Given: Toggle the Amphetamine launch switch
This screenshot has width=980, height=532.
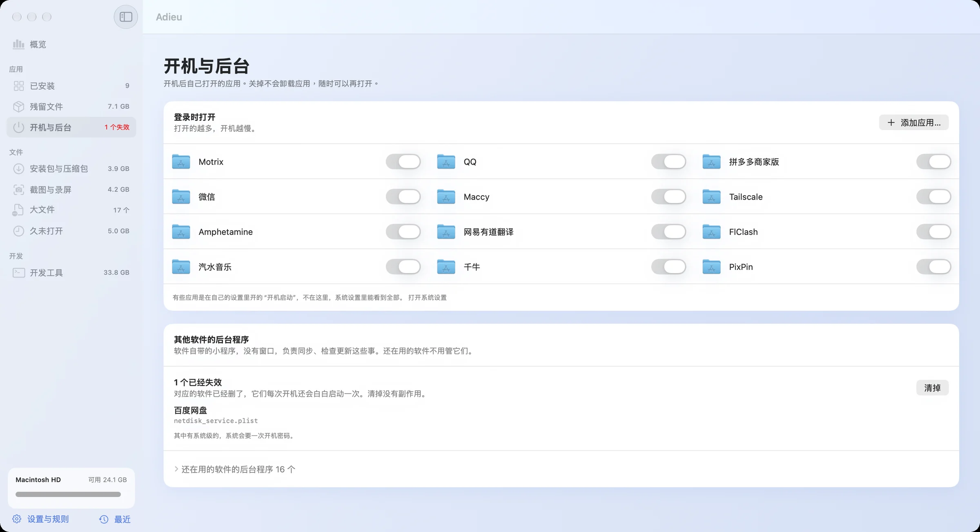Looking at the screenshot, I should (x=403, y=232).
